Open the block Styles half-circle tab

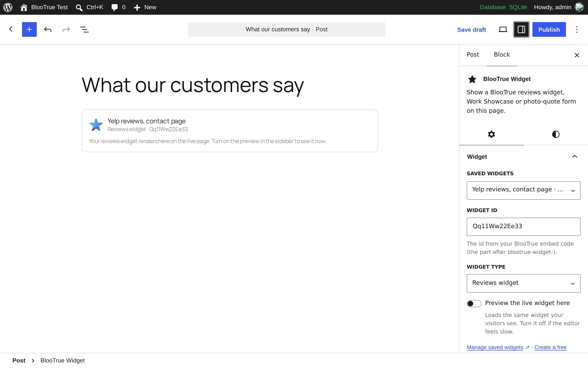(x=556, y=134)
